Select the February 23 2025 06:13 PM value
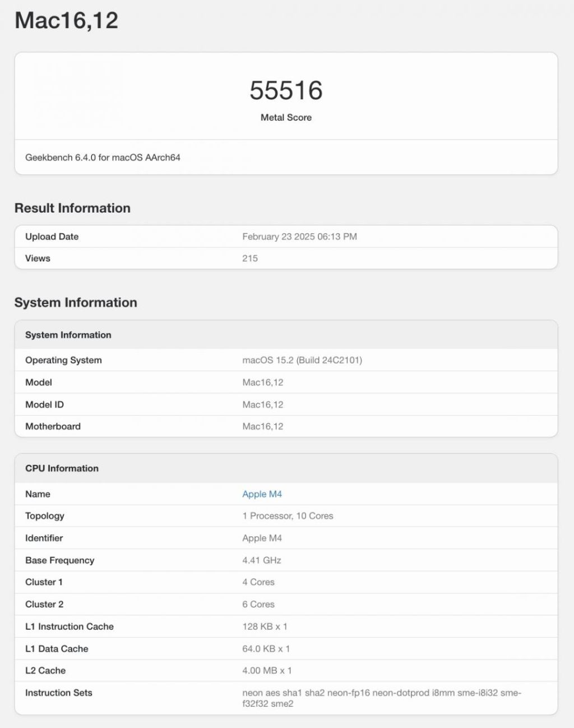 (x=299, y=237)
